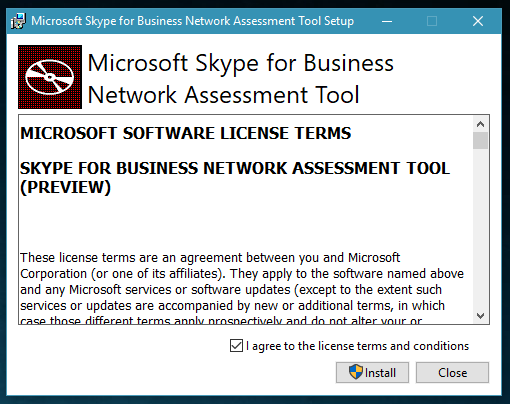Screen dimensions: 510x404
Task: Start setup with the Install button
Action: point(372,372)
